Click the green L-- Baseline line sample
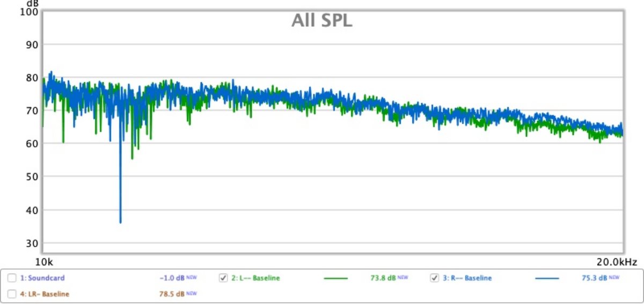Image resolution: width=644 pixels, height=304 pixels. 336,278
